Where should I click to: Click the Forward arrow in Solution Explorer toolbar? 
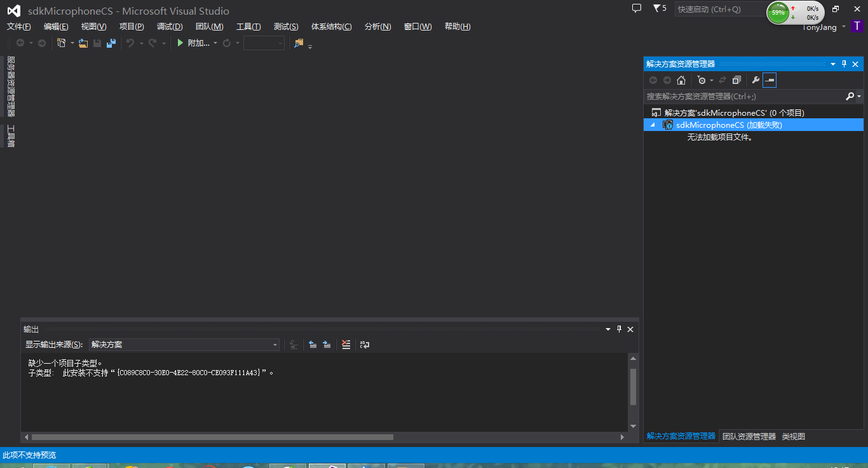[x=667, y=80]
